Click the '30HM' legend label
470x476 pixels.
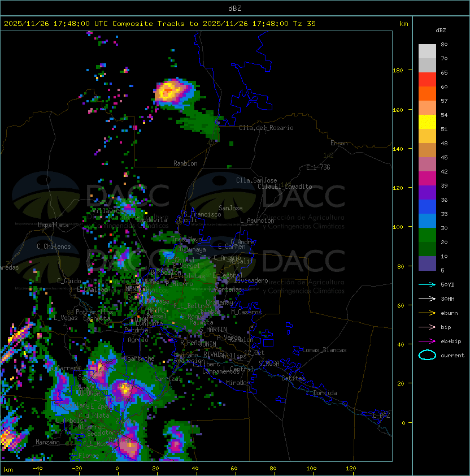(x=447, y=299)
